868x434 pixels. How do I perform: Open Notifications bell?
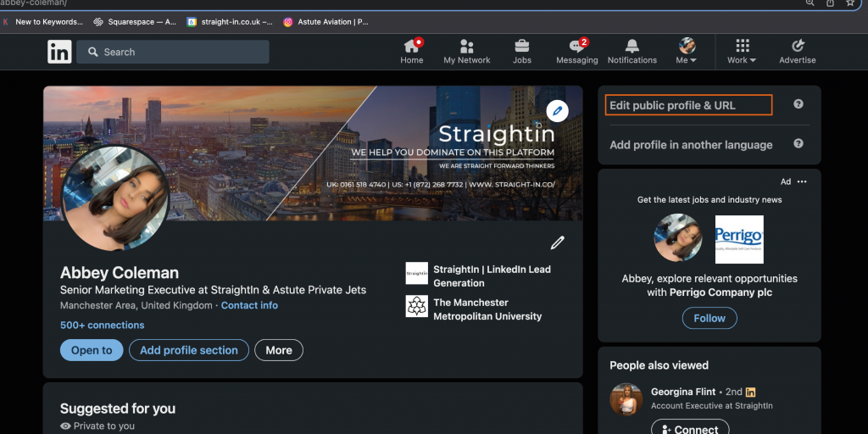pos(632,52)
